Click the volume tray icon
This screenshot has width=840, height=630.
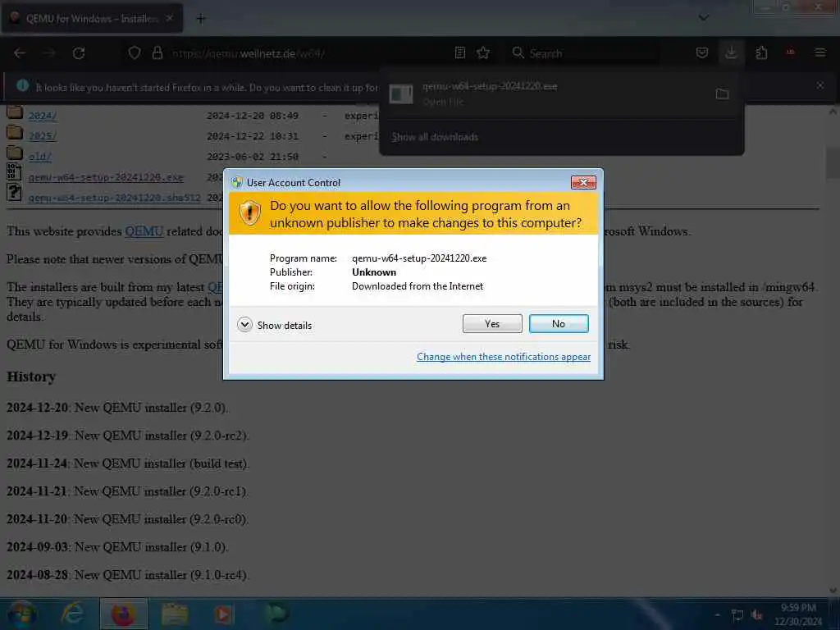pos(756,615)
